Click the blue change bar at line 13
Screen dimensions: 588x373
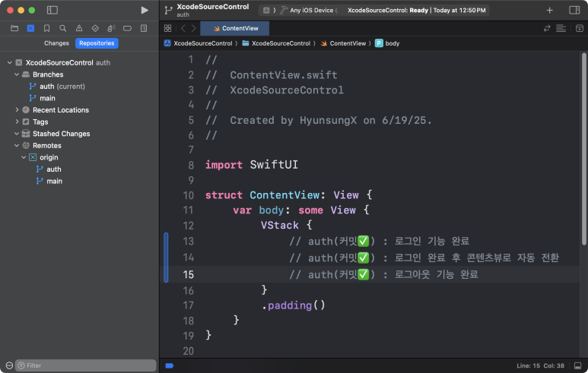pos(166,258)
